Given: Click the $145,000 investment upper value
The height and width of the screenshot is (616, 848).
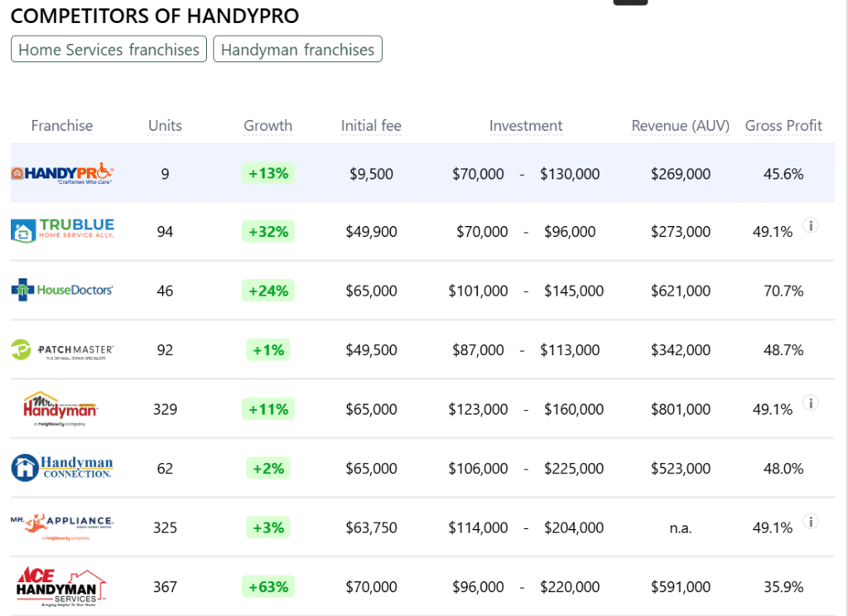Looking at the screenshot, I should coord(574,291).
